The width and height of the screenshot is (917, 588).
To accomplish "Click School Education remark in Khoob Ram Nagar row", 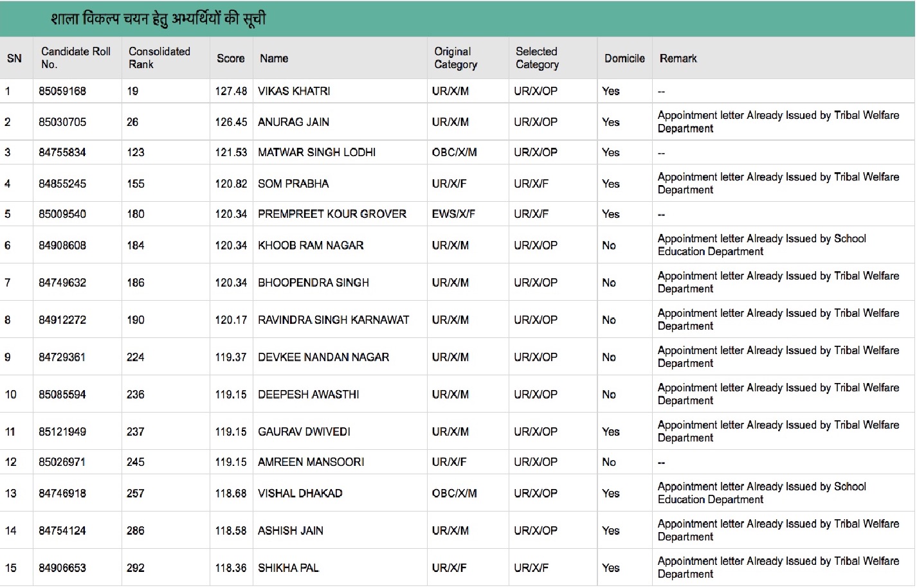I will click(762, 245).
